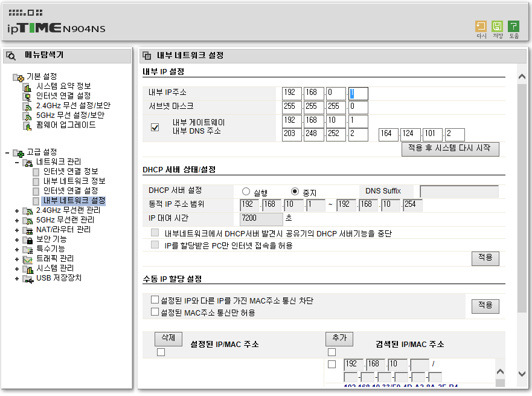532x396 pixels.
Task: Click the main scrollbar up arrow
Action: coord(522,77)
